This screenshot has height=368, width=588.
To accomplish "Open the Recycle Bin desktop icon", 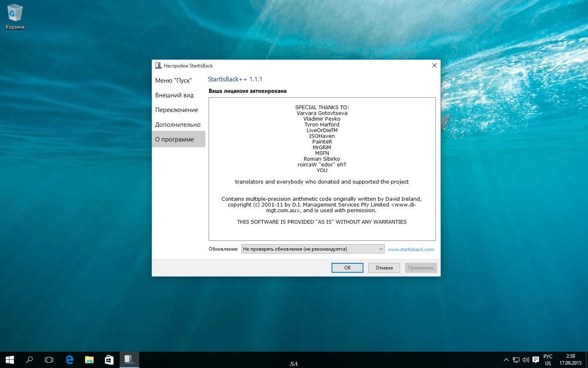I will [x=15, y=17].
